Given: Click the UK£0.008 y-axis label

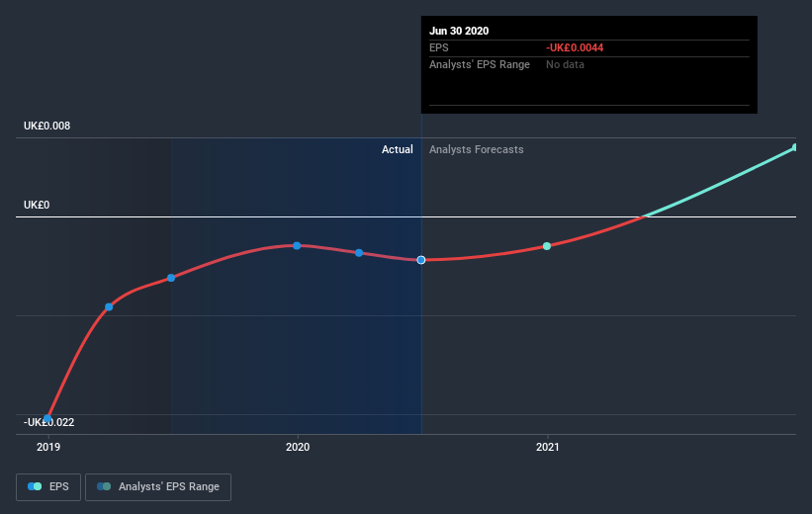Looking at the screenshot, I should (x=46, y=126).
